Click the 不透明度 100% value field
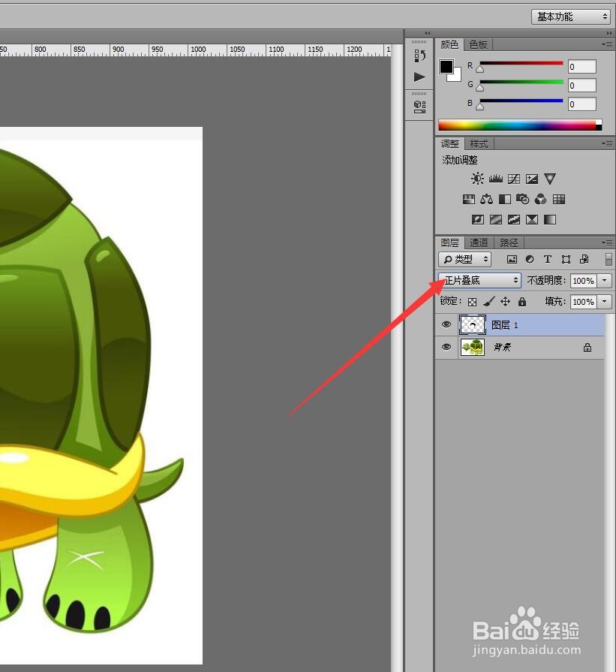The width and height of the screenshot is (616, 672). [584, 281]
